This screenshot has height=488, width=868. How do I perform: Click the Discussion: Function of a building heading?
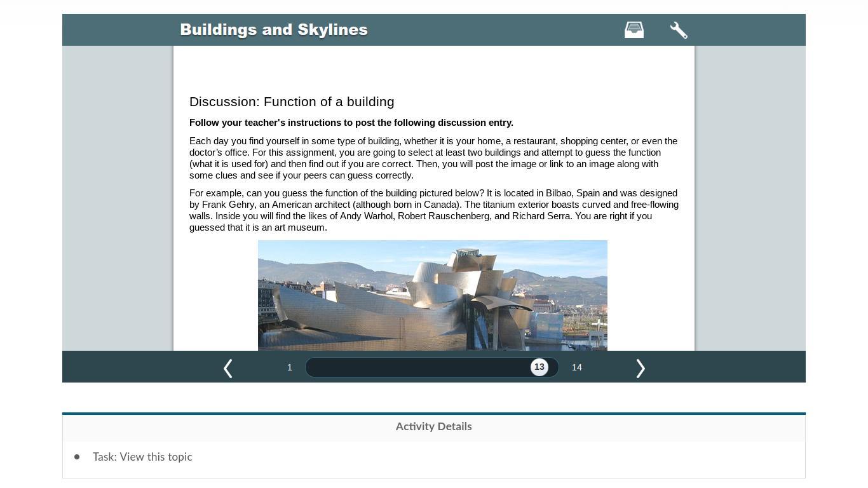click(x=292, y=102)
